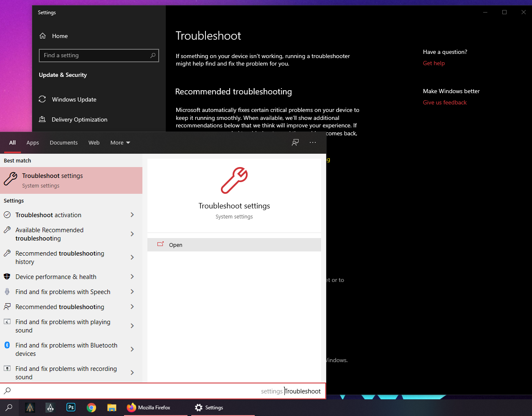Expand arrow for Find and fix problems with Speech

[x=132, y=292]
